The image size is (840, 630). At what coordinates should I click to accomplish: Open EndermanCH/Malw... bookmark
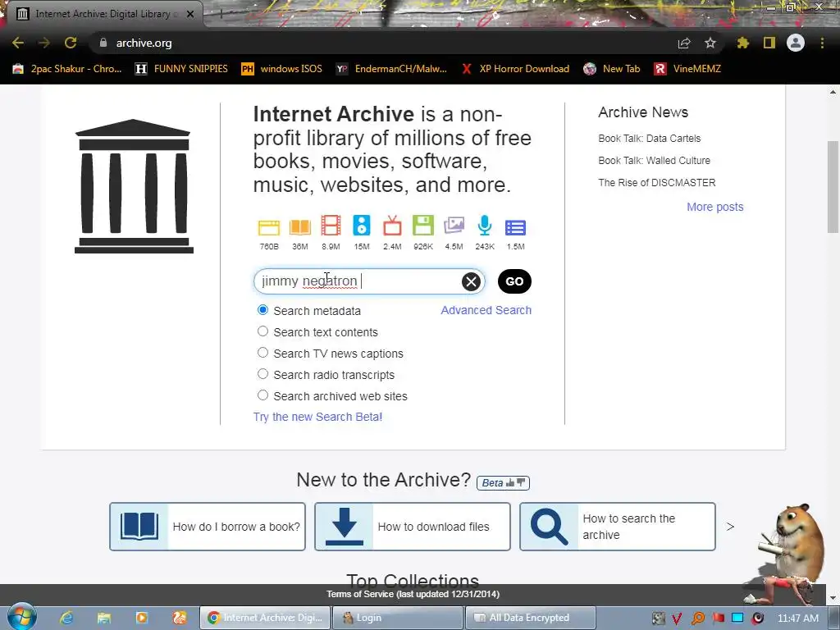(x=391, y=69)
